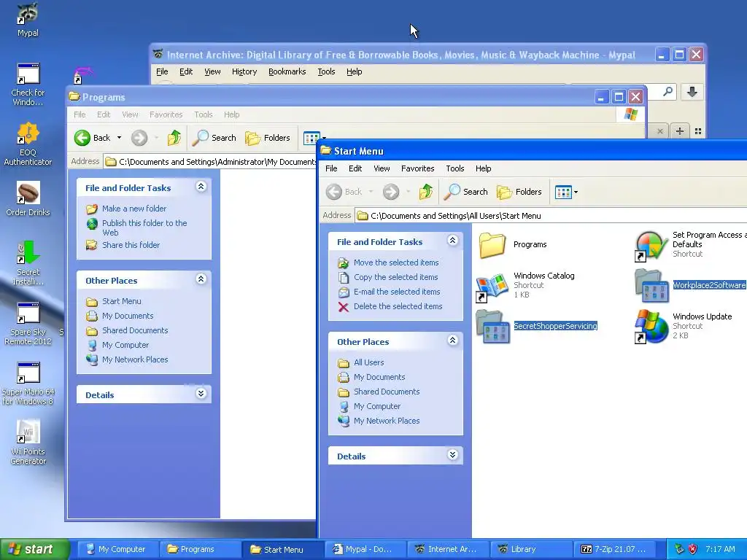Open Tools menu in Start Menu window
The width and height of the screenshot is (747, 560).
pos(455,168)
